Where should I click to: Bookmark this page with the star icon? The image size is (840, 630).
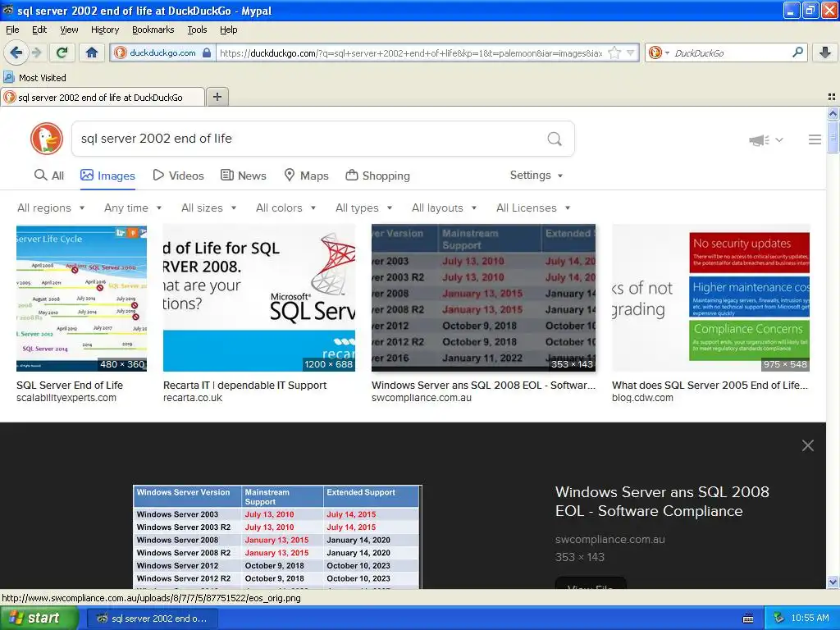click(614, 52)
